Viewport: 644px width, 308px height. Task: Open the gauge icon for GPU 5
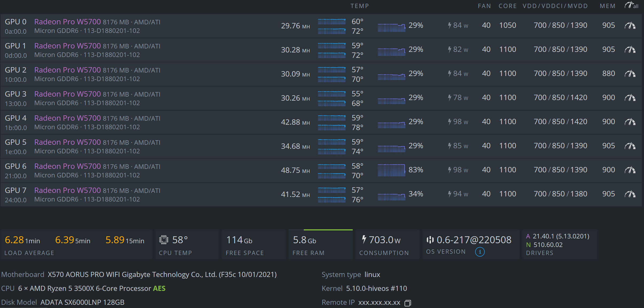[x=630, y=146]
